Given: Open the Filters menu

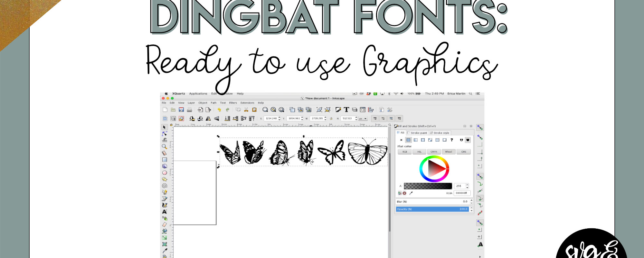Looking at the screenshot, I should pyautogui.click(x=233, y=103).
